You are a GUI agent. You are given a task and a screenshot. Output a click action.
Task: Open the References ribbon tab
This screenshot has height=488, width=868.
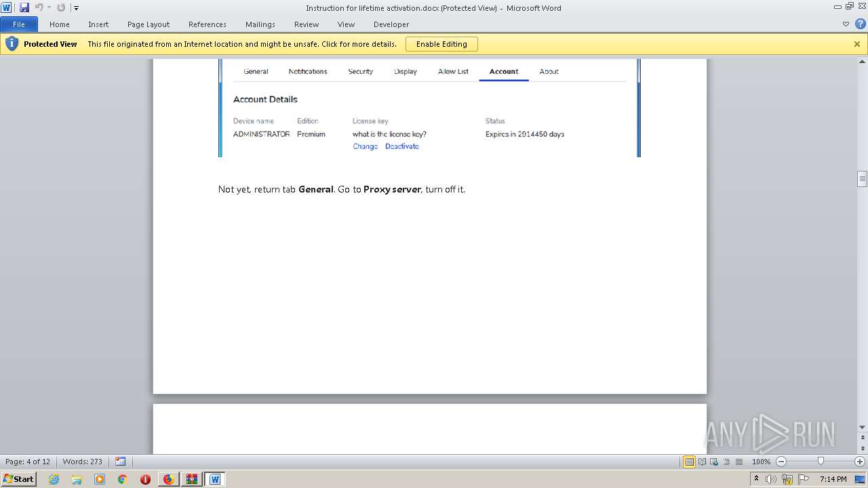208,24
